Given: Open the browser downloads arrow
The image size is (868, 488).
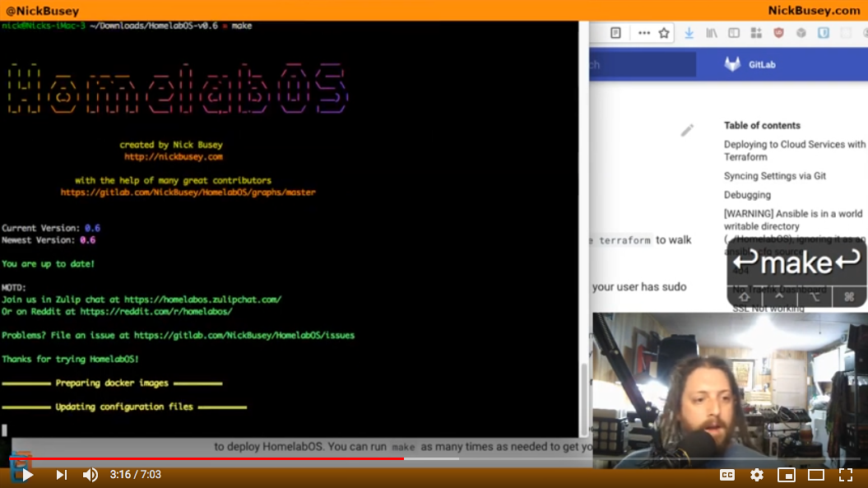Looking at the screenshot, I should coord(689,33).
